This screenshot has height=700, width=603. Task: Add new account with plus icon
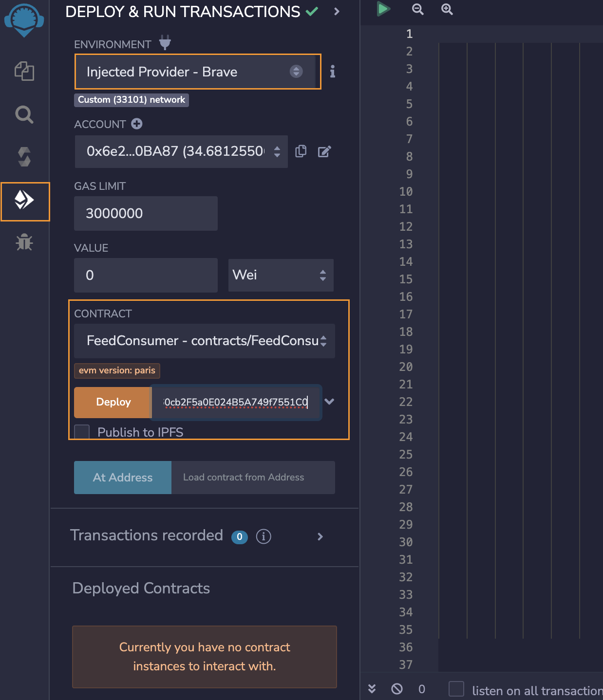pyautogui.click(x=137, y=124)
